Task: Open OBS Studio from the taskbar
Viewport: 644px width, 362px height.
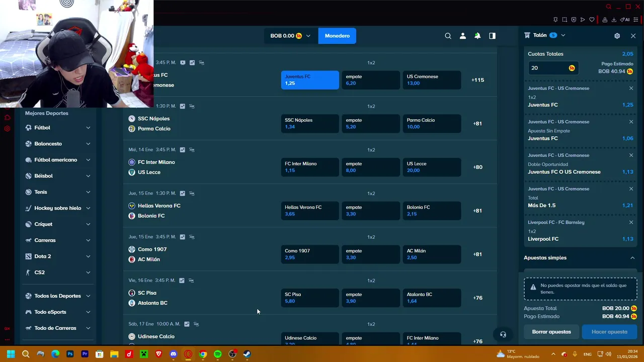Action: pyautogui.click(x=232, y=354)
